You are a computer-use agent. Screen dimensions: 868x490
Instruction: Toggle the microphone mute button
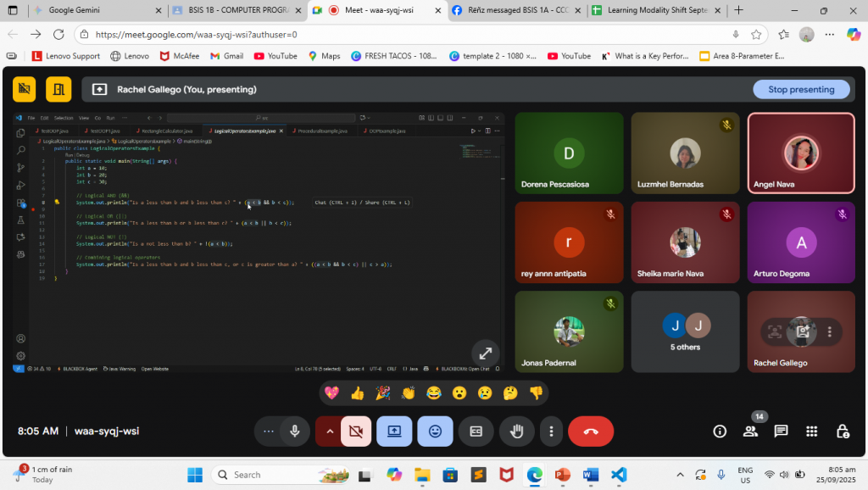pyautogui.click(x=294, y=431)
